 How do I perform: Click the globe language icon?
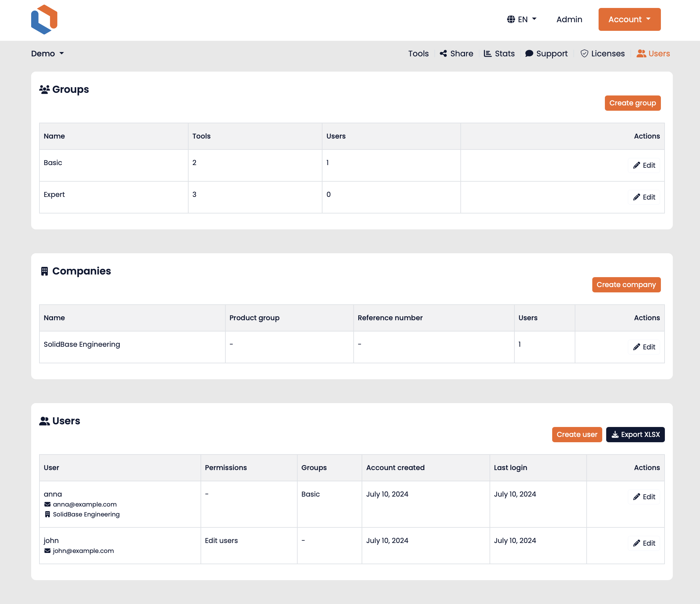click(x=511, y=19)
